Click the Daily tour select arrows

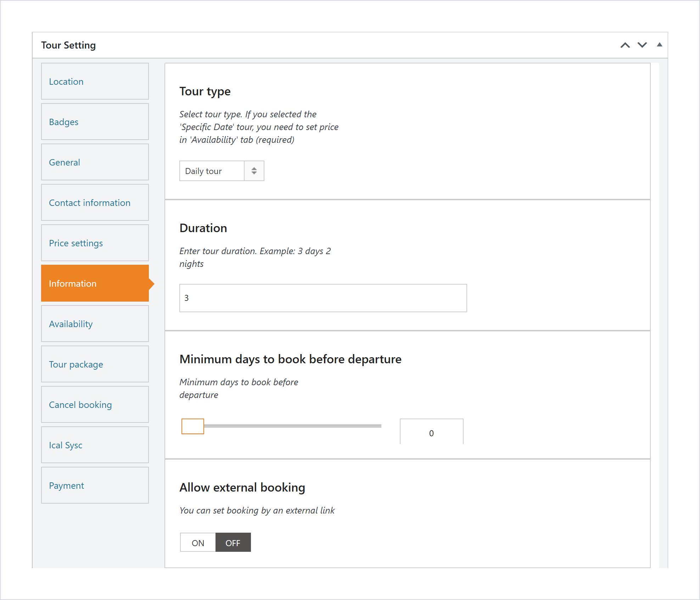[x=254, y=171]
